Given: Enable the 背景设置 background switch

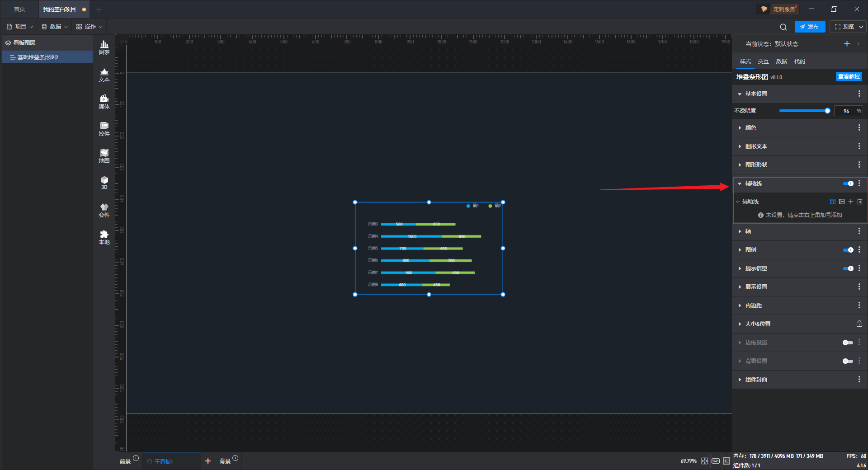Looking at the screenshot, I should (x=848, y=361).
